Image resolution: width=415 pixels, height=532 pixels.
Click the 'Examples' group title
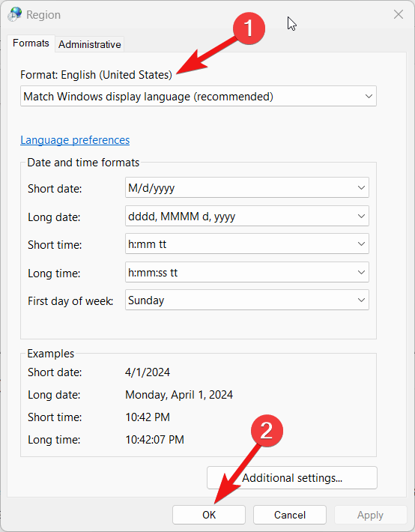pyautogui.click(x=50, y=354)
